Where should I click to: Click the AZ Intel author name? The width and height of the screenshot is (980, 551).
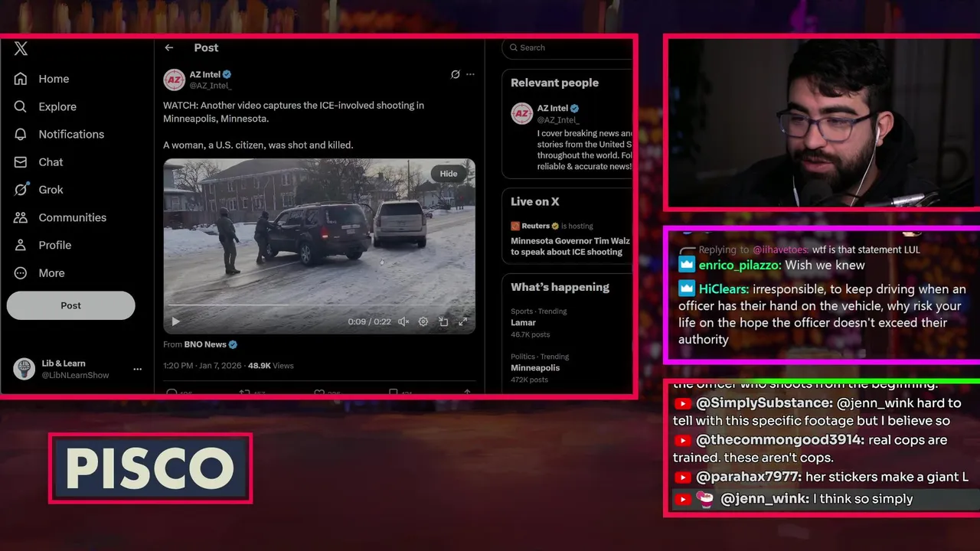click(205, 74)
